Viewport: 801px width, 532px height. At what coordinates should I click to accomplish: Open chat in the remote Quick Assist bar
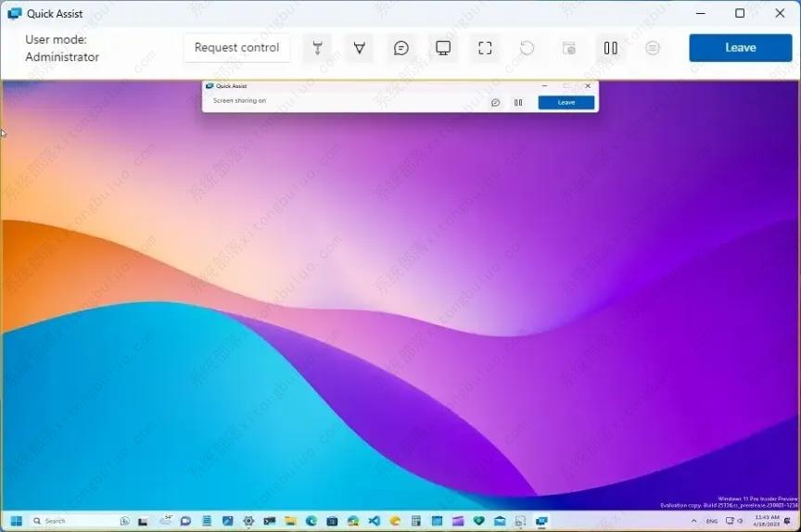pyautogui.click(x=495, y=103)
